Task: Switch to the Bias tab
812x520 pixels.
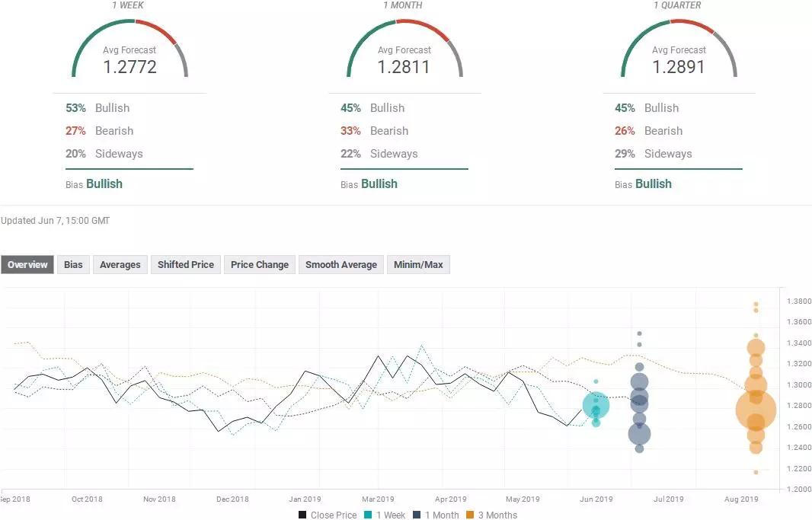Action: pos(73,264)
